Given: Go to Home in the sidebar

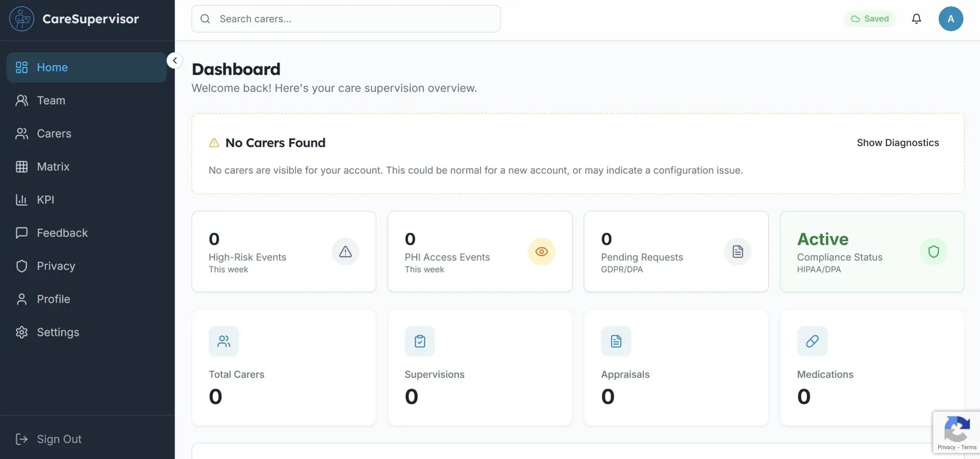Looking at the screenshot, I should (x=86, y=67).
